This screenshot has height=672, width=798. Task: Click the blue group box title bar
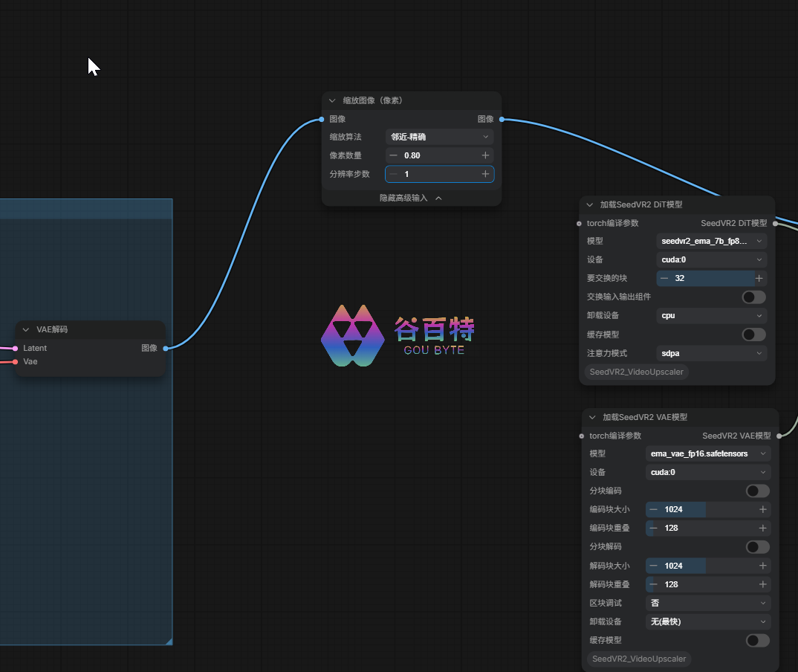point(86,209)
